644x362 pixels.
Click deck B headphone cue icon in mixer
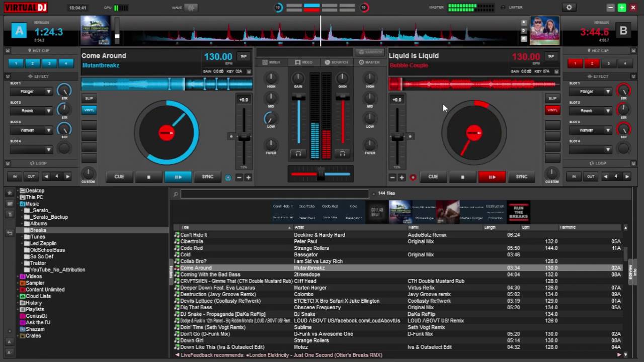343,153
